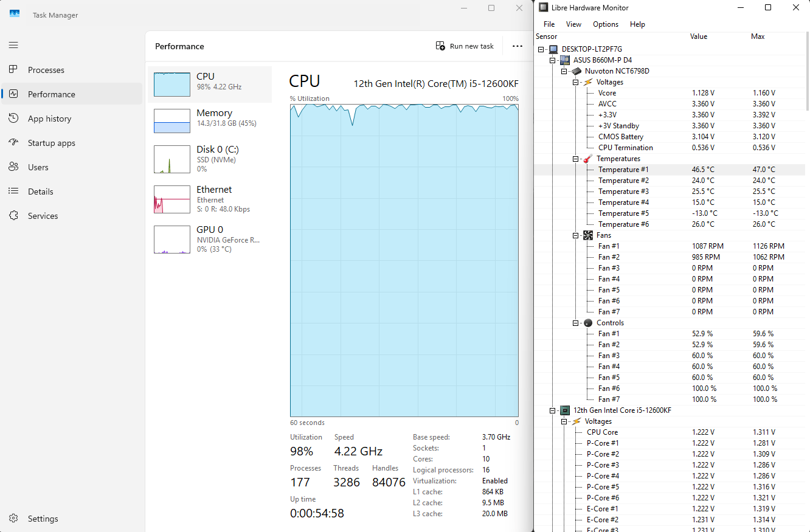Collapse the ASUS B660M-P D4 node
Viewport: 810px width, 532px height.
tap(553, 60)
